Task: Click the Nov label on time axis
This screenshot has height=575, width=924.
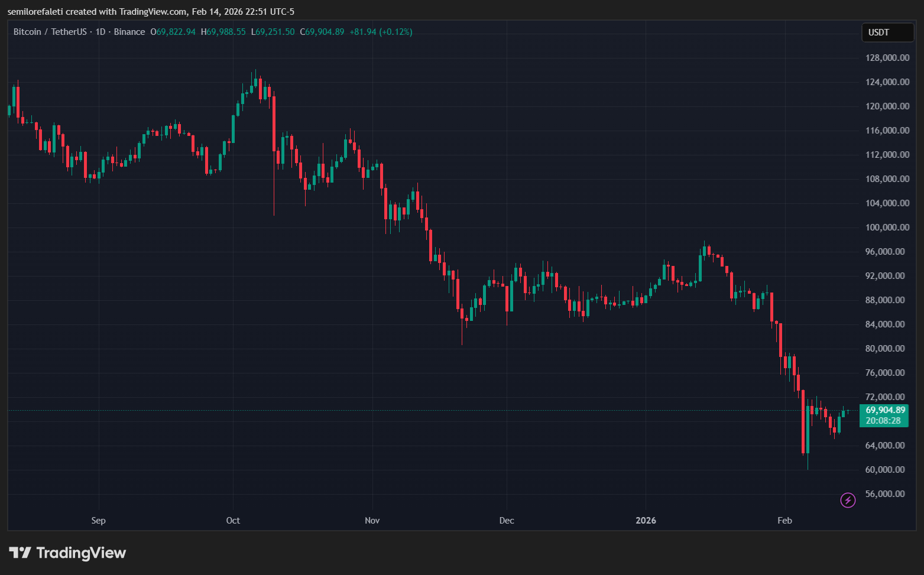Action: 372,521
